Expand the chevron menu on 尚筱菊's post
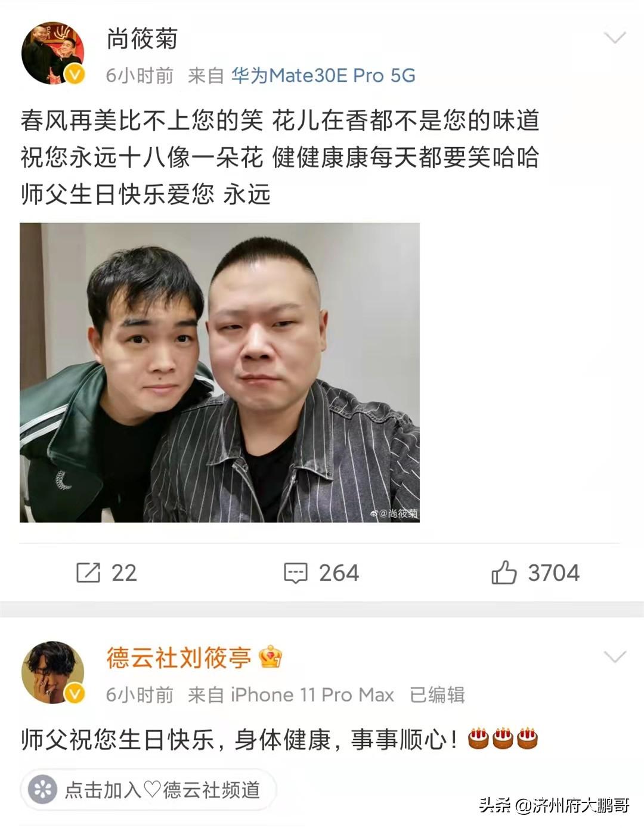This screenshot has height=828, width=644. pyautogui.click(x=614, y=38)
